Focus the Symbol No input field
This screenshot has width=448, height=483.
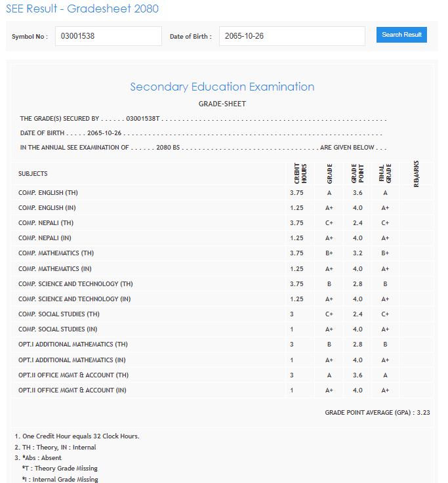click(108, 36)
